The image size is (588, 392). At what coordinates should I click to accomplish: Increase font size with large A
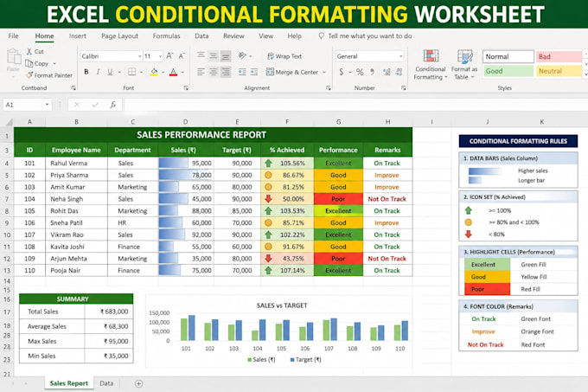[x=169, y=56]
